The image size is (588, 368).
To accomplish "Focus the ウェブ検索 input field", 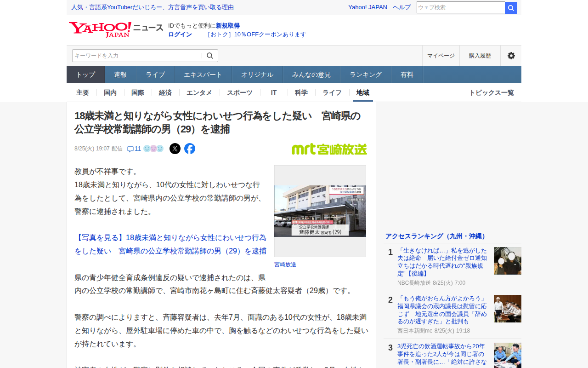I will 461,7.
